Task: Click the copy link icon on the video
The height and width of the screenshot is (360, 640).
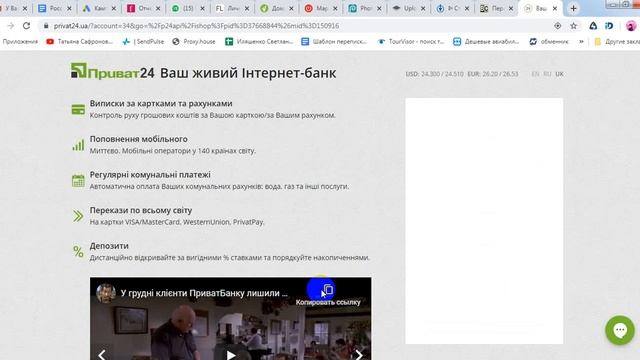Action: pyautogui.click(x=328, y=290)
